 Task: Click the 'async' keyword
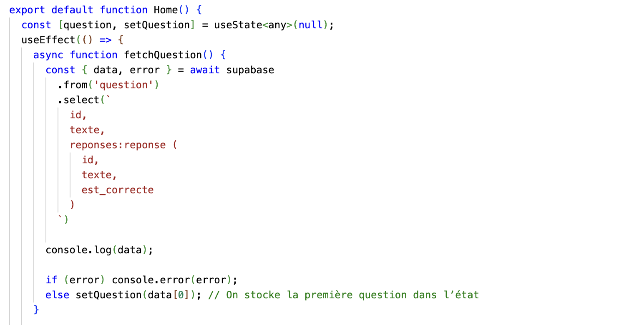pyautogui.click(x=48, y=55)
